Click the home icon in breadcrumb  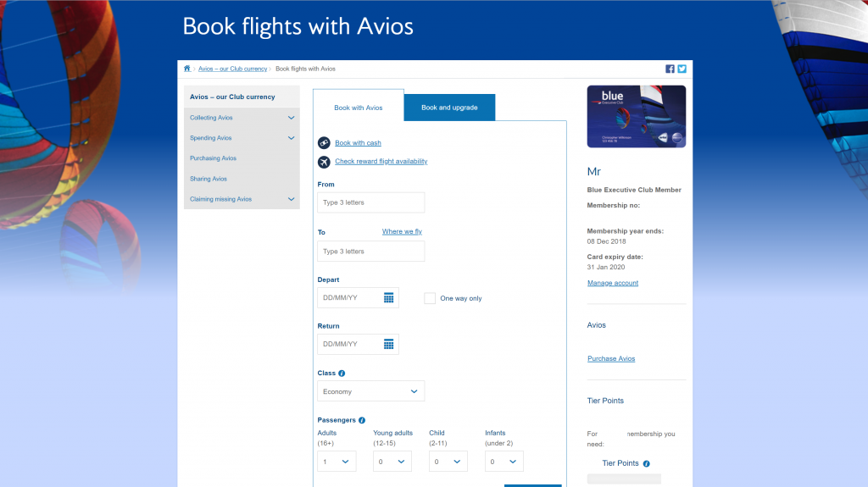[x=187, y=69]
